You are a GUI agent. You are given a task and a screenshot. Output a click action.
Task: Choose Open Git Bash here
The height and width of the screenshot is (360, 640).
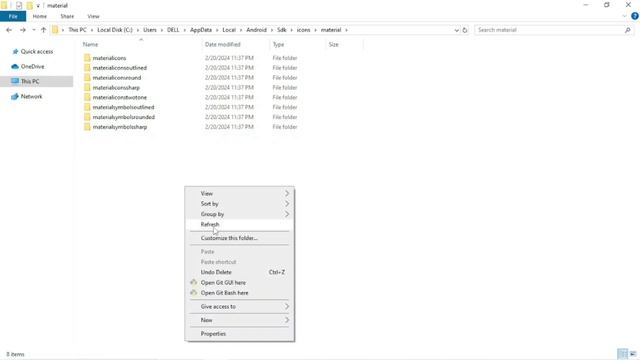(x=239, y=293)
